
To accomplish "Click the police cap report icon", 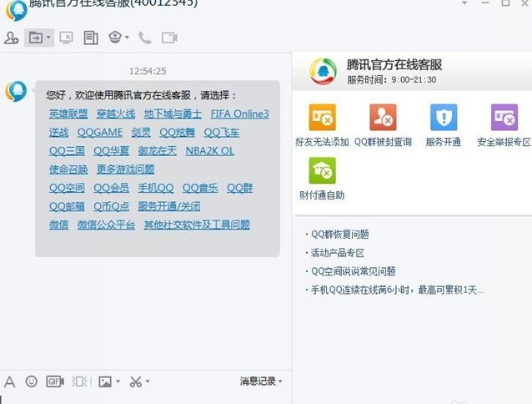I will (115, 37).
